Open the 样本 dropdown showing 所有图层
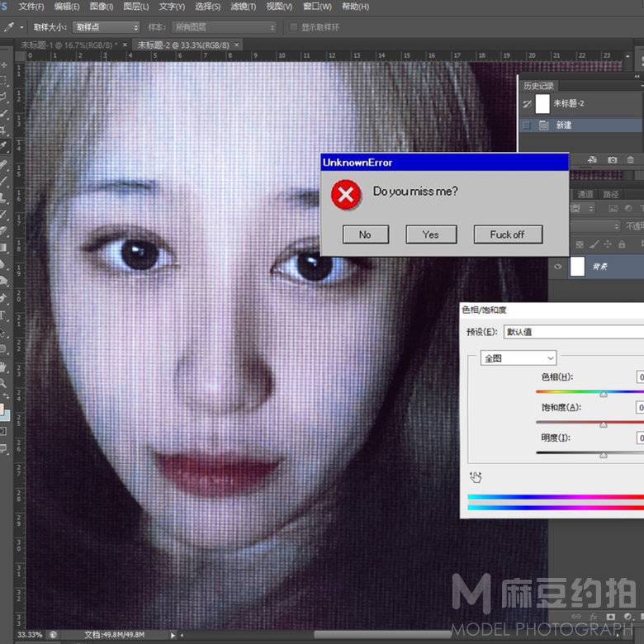The width and height of the screenshot is (644, 644). [225, 27]
